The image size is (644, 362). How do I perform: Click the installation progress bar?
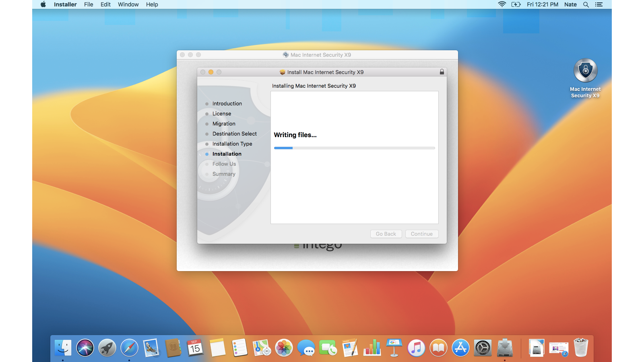tap(355, 148)
